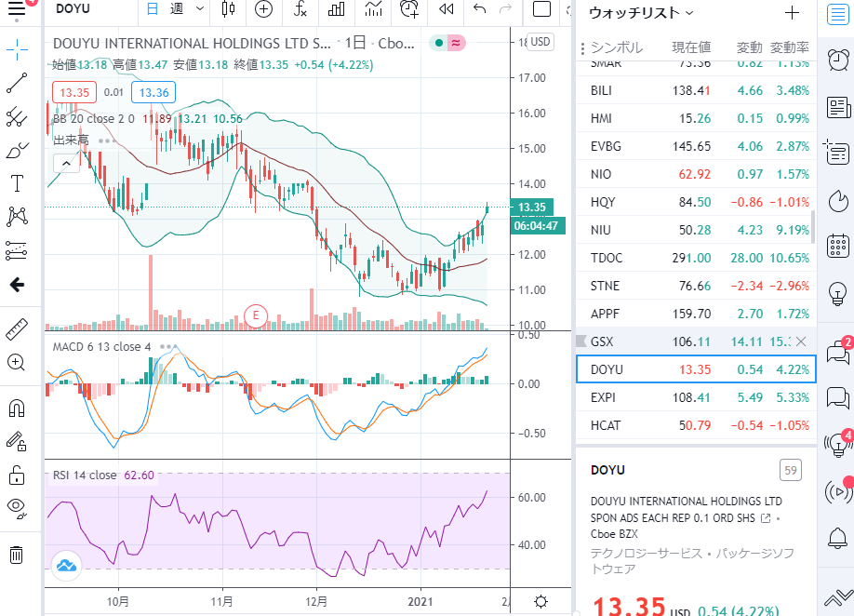
Task: Select the long position forecasting tool
Action: tap(17, 250)
